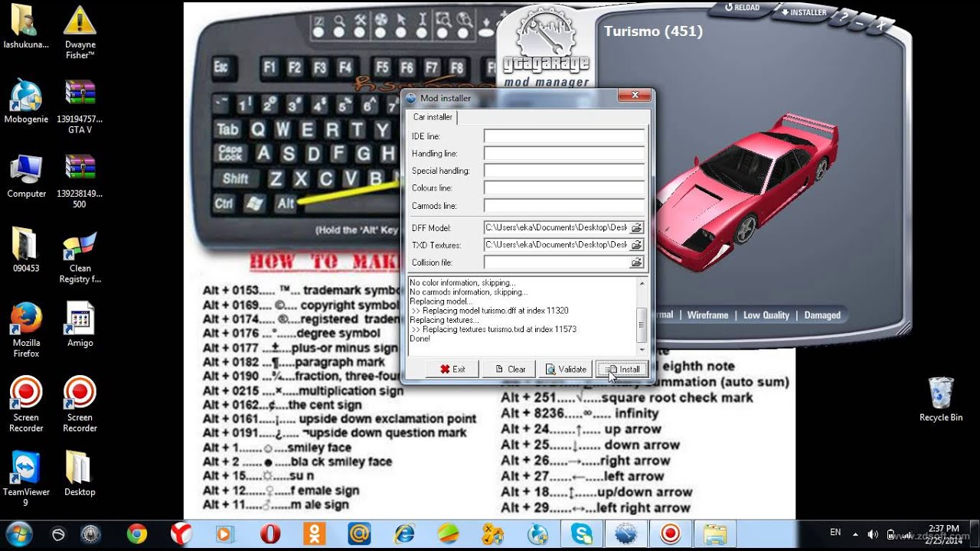This screenshot has width=980, height=551.
Task: Select the Amigo desktop icon
Action: click(x=80, y=324)
